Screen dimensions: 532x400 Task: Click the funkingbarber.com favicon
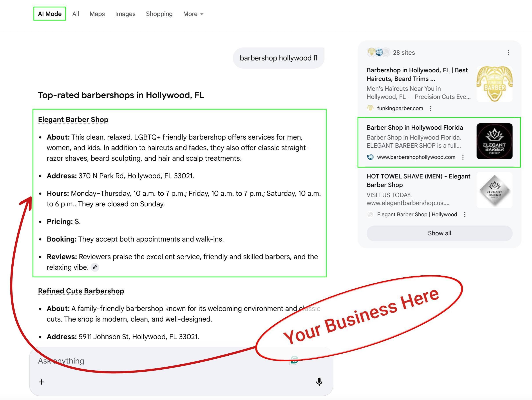coord(370,108)
